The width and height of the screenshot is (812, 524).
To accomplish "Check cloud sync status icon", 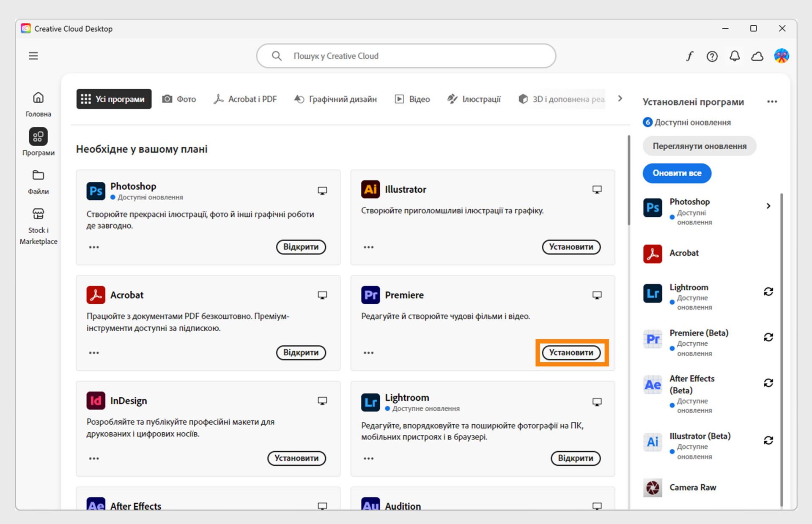I will [757, 56].
